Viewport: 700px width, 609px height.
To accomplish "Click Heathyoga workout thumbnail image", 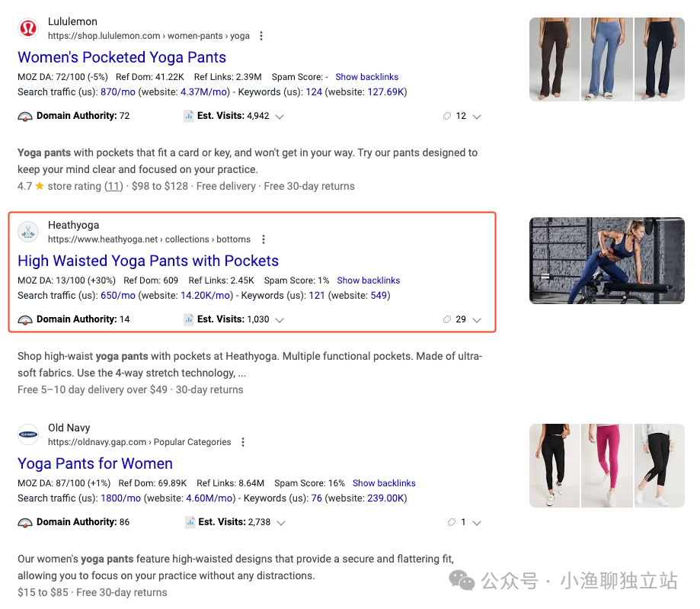I will [607, 261].
